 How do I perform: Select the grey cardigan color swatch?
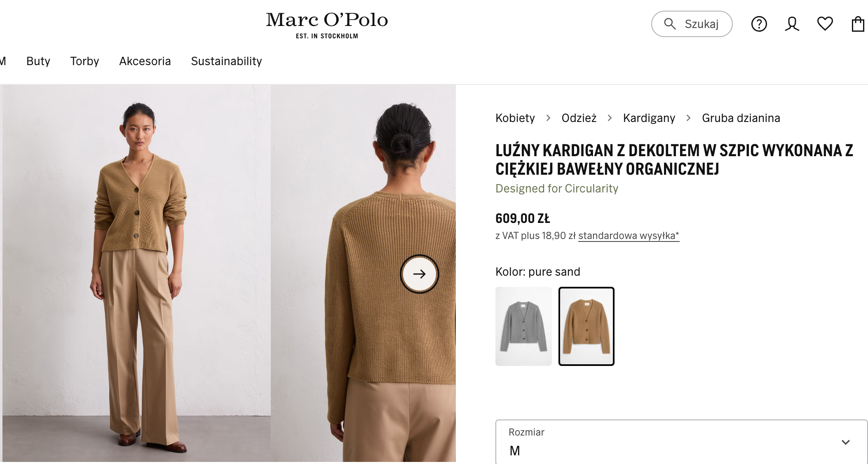(x=523, y=326)
